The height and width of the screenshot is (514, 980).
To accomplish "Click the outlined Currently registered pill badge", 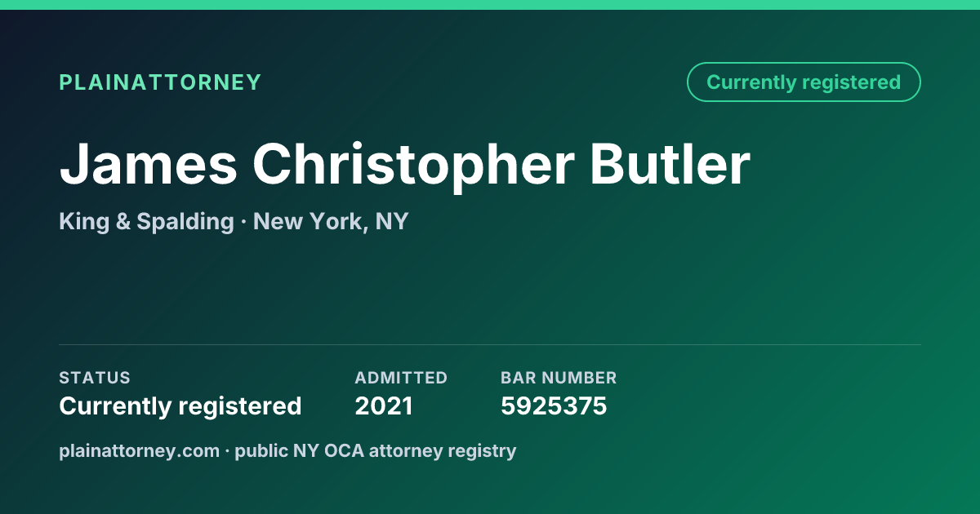I will click(x=804, y=82).
